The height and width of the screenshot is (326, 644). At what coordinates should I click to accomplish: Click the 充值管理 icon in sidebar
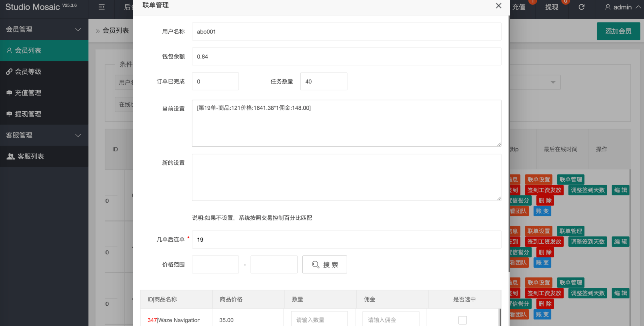tap(9, 93)
